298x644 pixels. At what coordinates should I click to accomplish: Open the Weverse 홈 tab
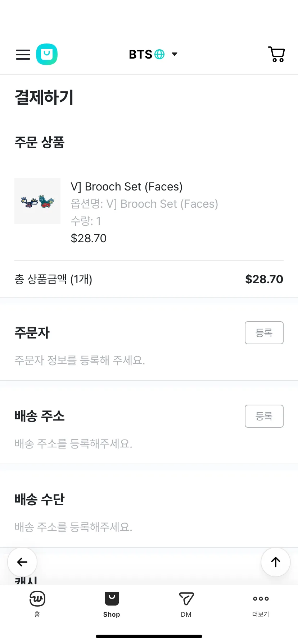(37, 604)
